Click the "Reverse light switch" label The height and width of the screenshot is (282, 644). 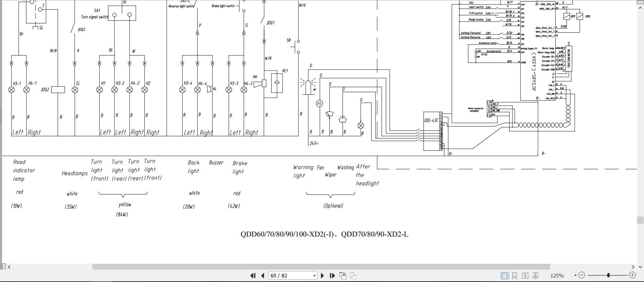pos(182,6)
